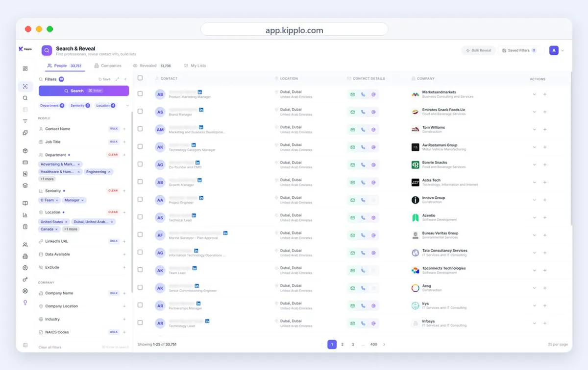Image resolution: width=588 pixels, height=370 pixels.
Task: Expand the filters panel with the arrows icon
Action: point(117,79)
